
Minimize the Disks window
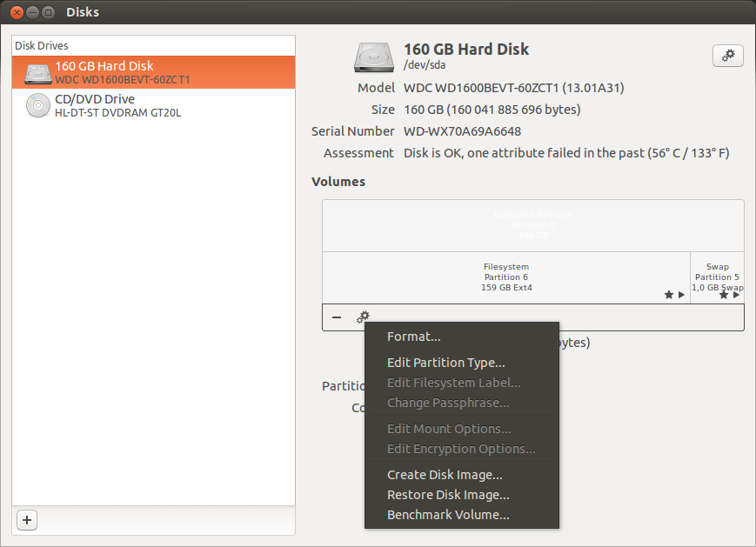32,12
